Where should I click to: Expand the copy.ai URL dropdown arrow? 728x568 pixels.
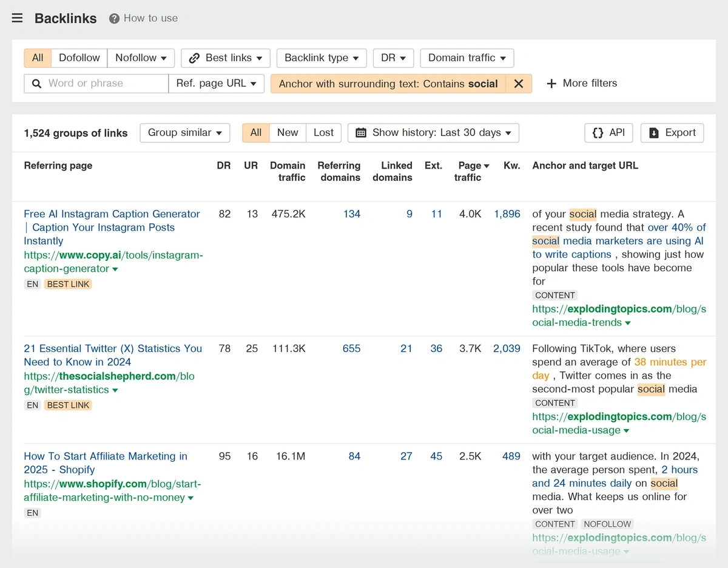coord(115,269)
